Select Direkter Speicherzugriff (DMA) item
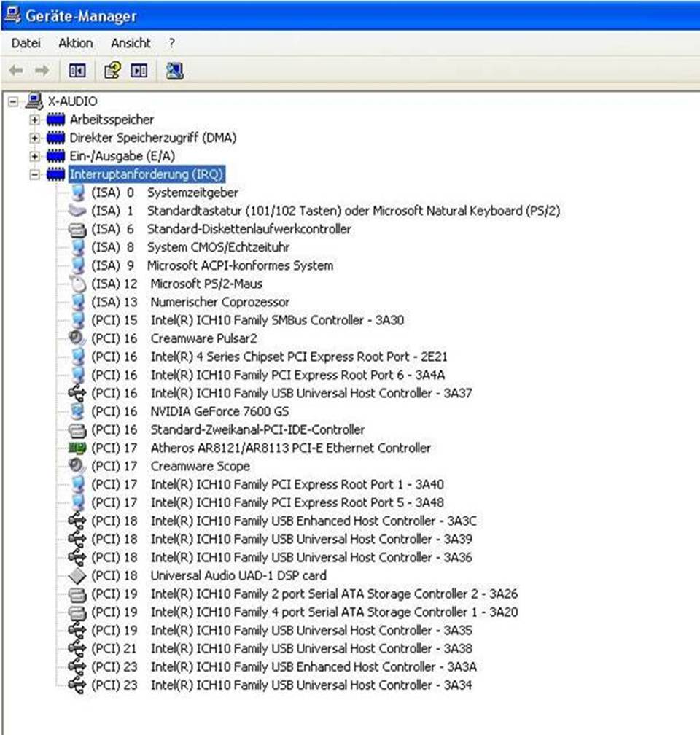 (x=153, y=138)
